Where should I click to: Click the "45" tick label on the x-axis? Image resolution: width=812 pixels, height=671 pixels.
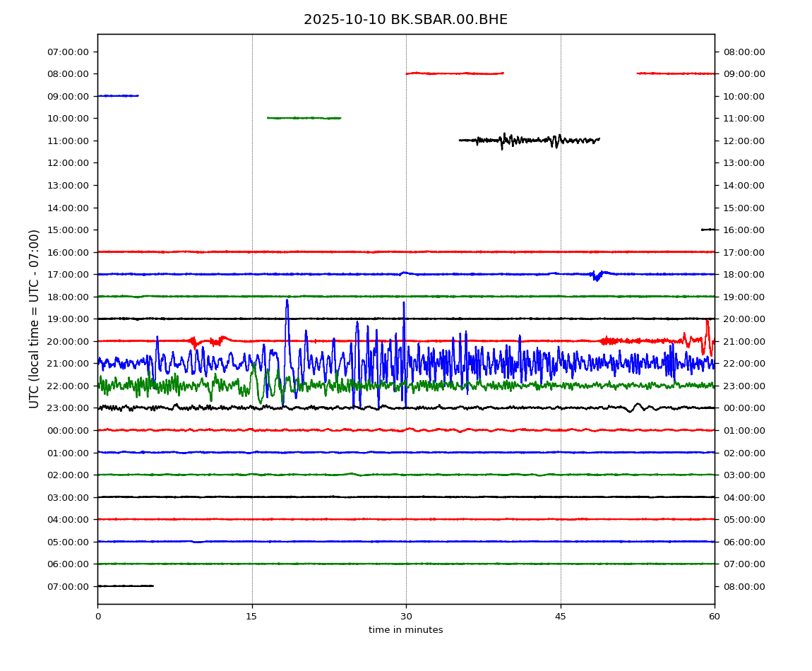(561, 617)
